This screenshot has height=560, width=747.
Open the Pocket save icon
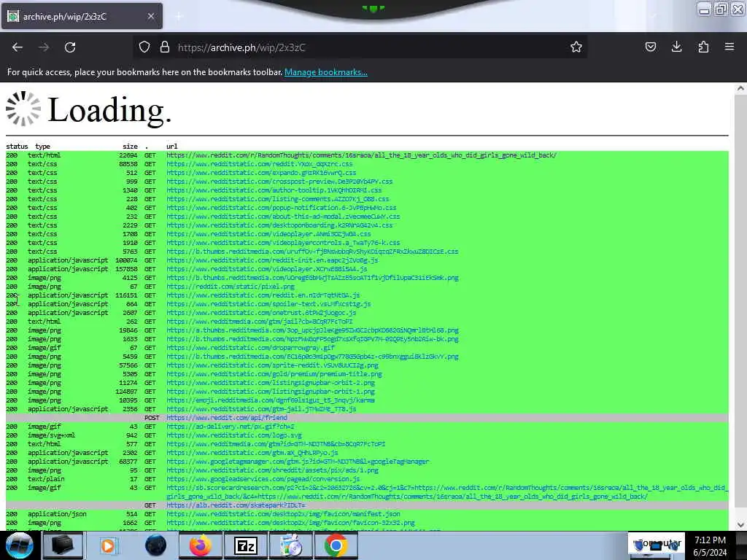pyautogui.click(x=650, y=47)
